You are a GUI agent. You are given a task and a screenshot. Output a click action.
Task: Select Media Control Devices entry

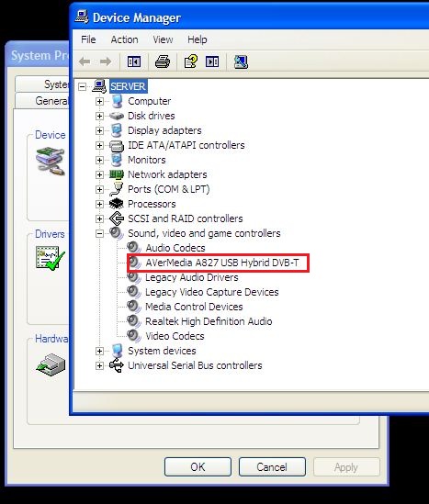tap(194, 307)
